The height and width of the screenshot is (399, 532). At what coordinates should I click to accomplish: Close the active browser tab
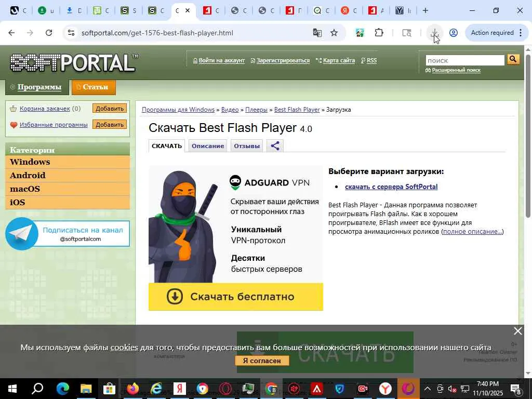[x=188, y=10]
